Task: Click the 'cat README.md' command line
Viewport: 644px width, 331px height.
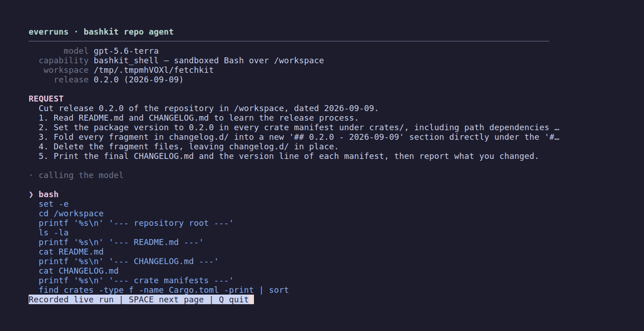Action: coord(71,252)
